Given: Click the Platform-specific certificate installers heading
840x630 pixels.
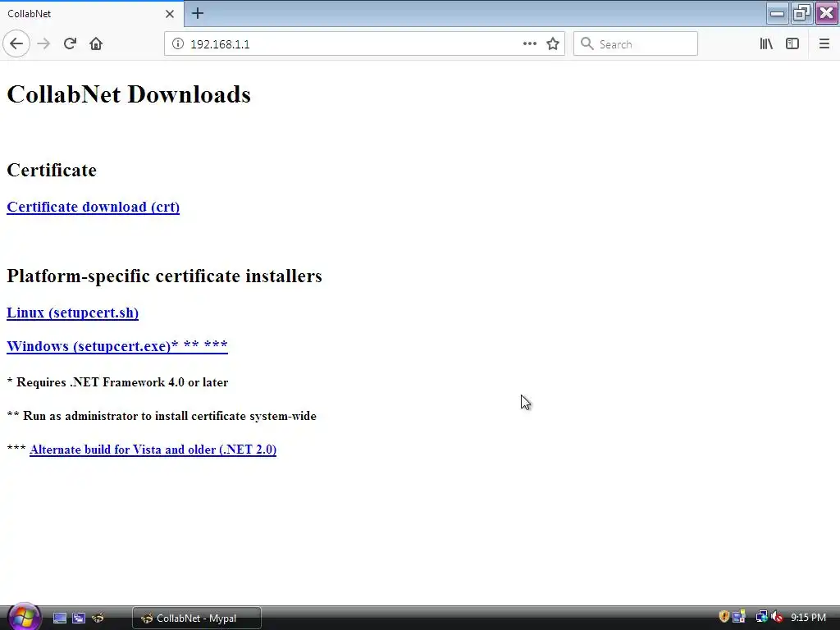Looking at the screenshot, I should click(x=164, y=276).
